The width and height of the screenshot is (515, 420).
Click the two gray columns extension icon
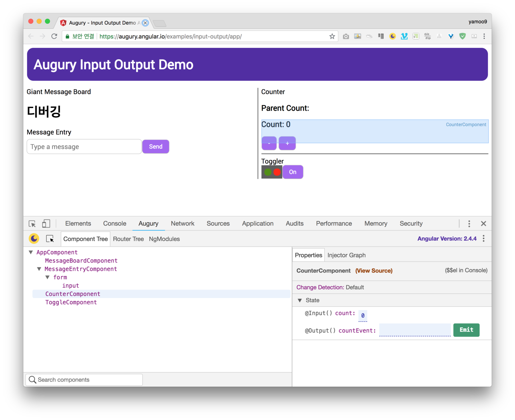click(x=381, y=36)
